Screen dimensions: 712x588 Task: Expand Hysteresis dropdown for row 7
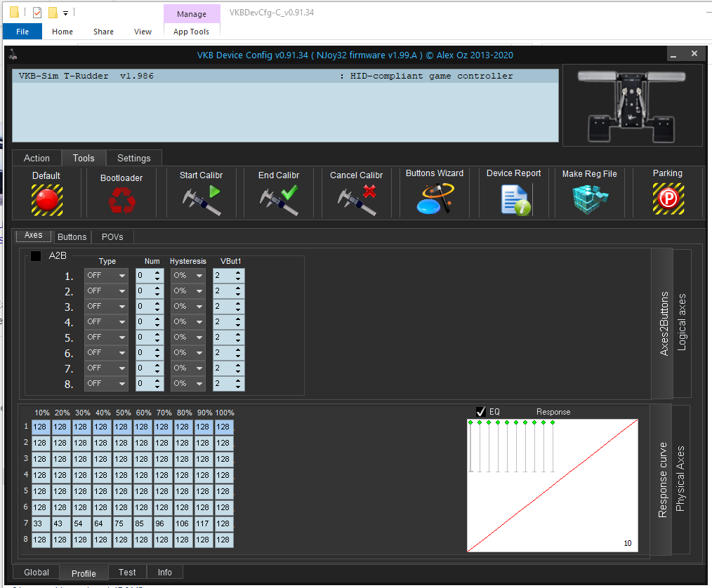click(x=188, y=368)
